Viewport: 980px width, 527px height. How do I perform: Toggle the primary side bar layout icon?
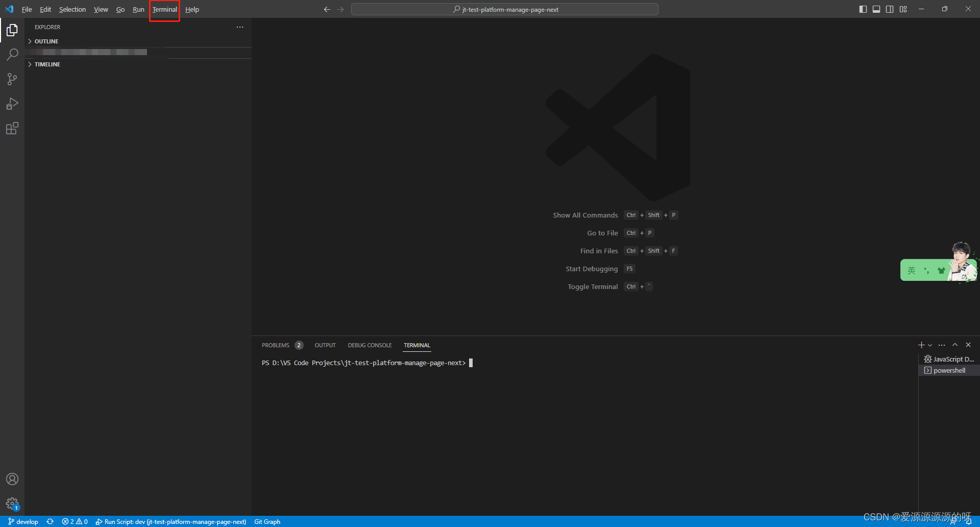click(x=863, y=9)
